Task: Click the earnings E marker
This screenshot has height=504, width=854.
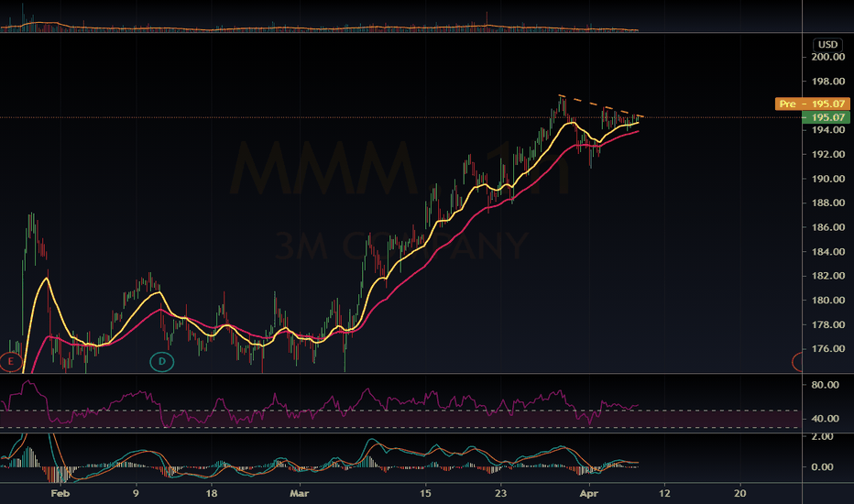Action: coord(10,361)
